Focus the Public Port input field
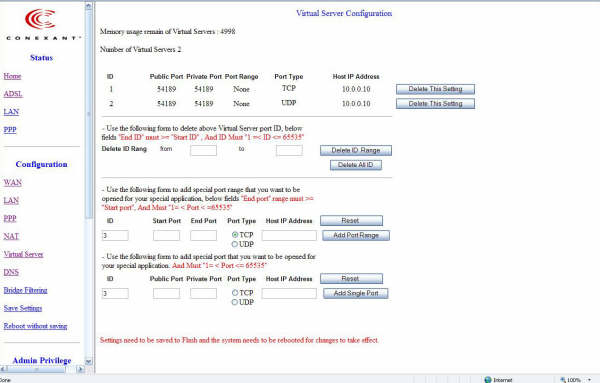 [x=166, y=293]
